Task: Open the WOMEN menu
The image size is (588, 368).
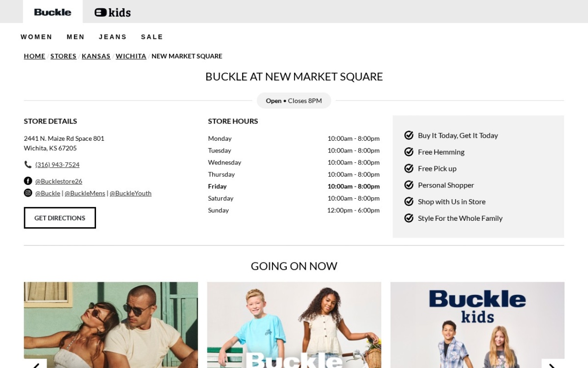Action: click(x=36, y=37)
